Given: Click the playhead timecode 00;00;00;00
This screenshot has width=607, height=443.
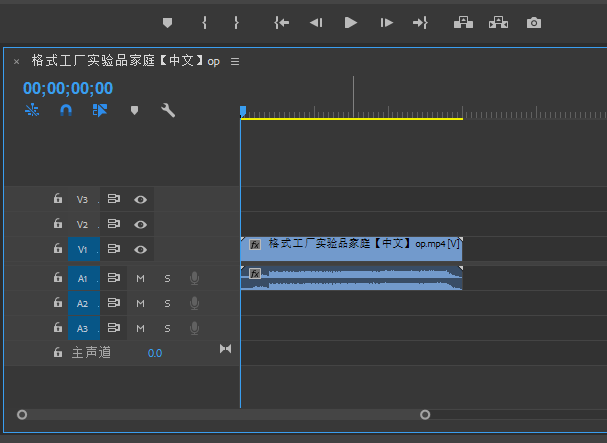Looking at the screenshot, I should coord(68,88).
